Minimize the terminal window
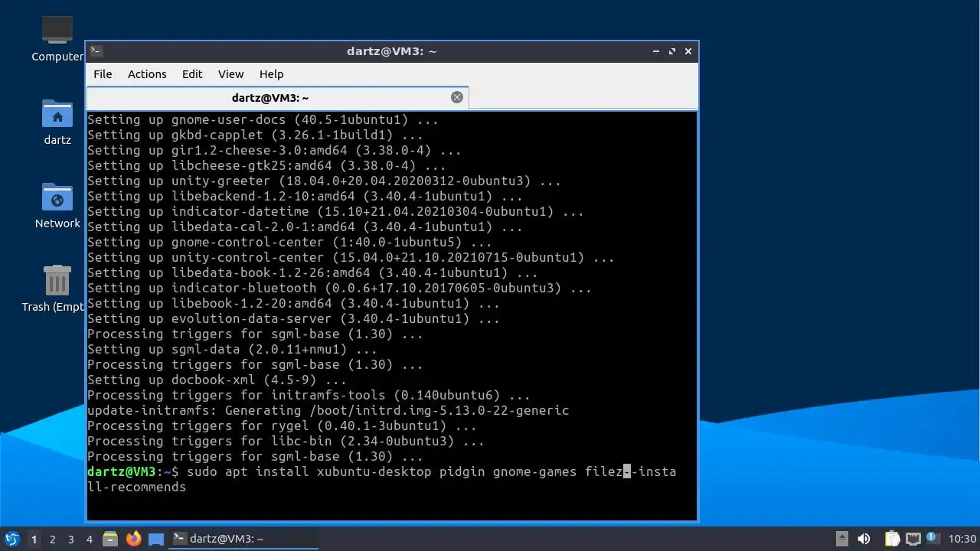 656,51
